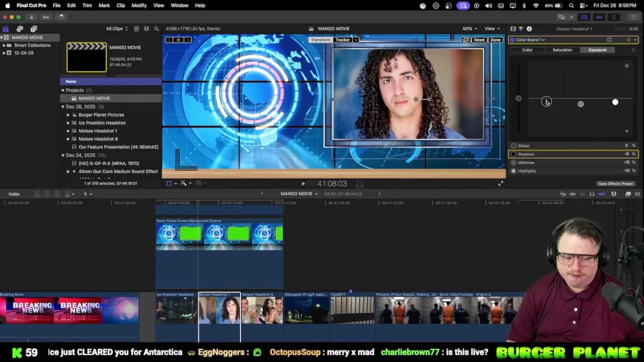Image resolution: width=644 pixels, height=362 pixels.
Task: Open enhancements magic wand menu below viewer
Action: [x=185, y=184]
